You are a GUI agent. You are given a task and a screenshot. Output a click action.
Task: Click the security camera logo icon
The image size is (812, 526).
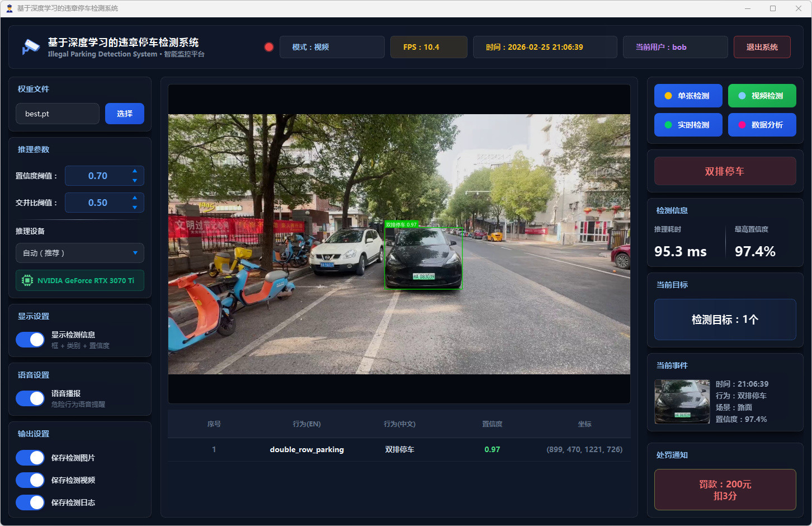[x=31, y=47]
